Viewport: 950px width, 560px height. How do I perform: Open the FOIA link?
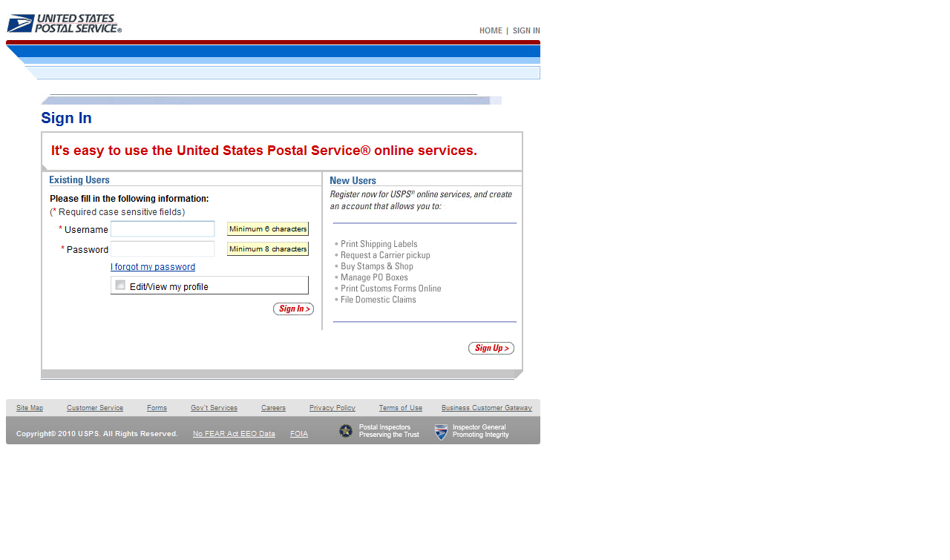pyautogui.click(x=298, y=433)
